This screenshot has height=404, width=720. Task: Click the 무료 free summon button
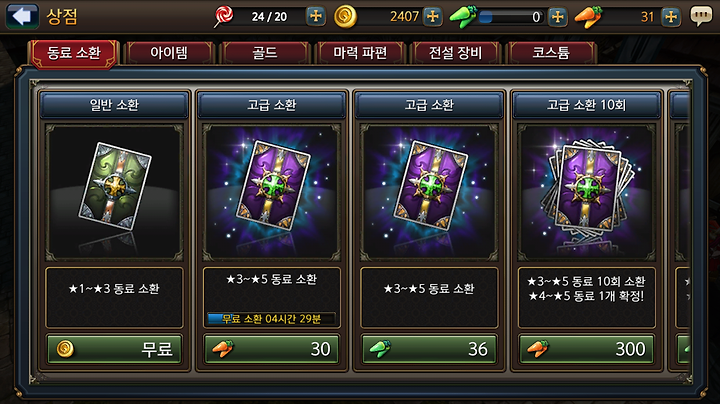(x=114, y=349)
